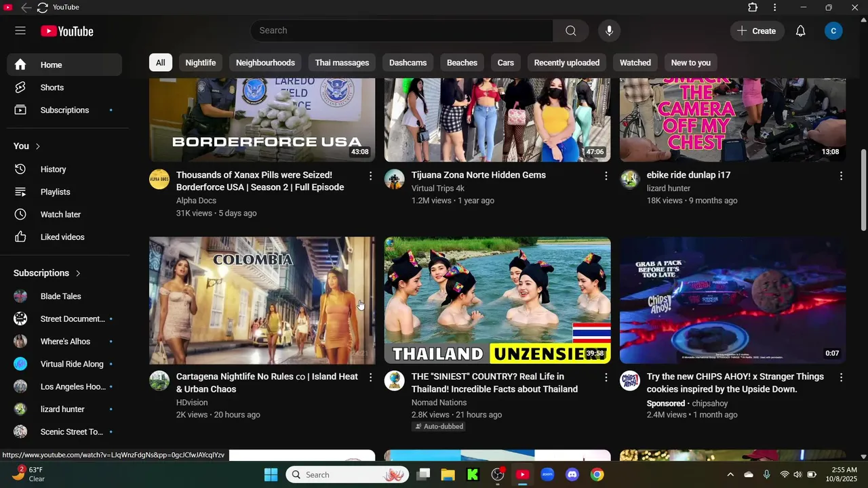
Task: Click the Create button
Action: point(757,30)
